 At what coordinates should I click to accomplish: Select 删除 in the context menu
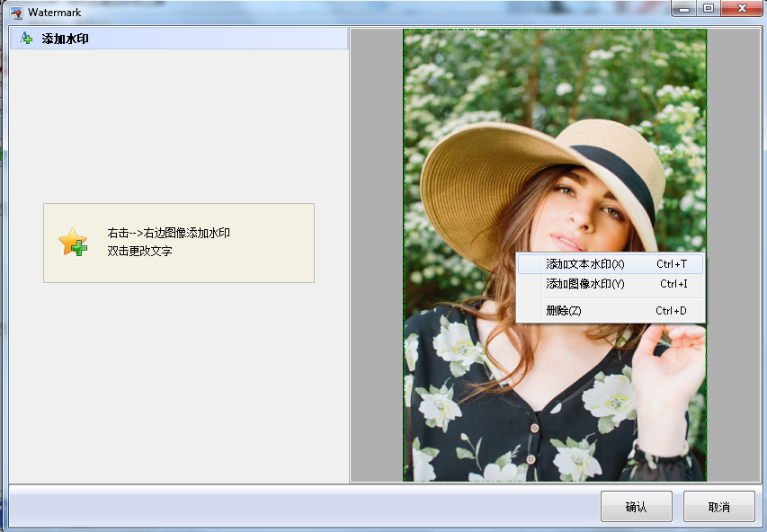pos(611,311)
